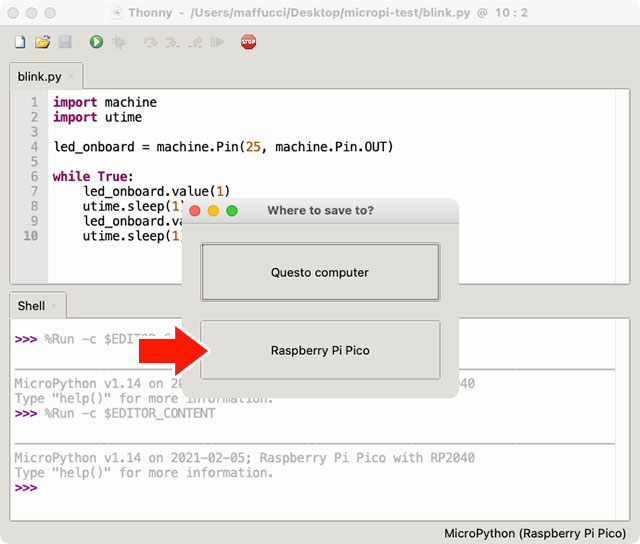Close the Shell tab
This screenshot has width=640, height=544.
click(x=54, y=305)
